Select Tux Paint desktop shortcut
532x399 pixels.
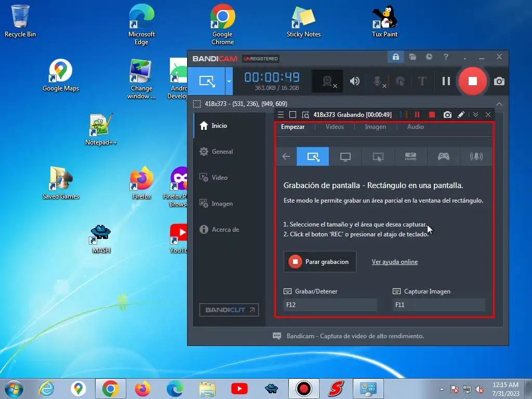point(384,21)
